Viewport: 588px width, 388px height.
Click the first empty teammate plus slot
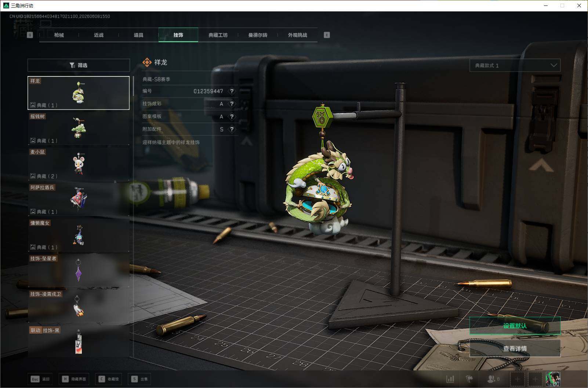517,379
